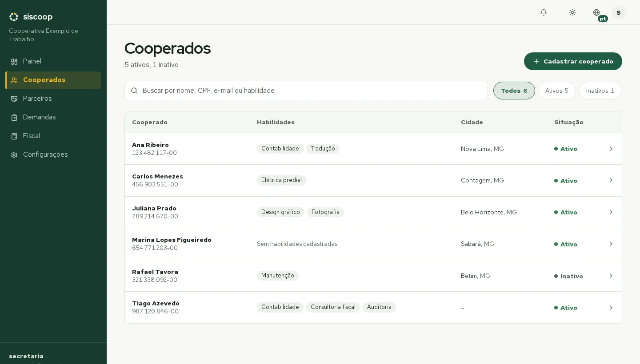Open Fiscal section
This screenshot has height=364, width=640.
(53, 136)
